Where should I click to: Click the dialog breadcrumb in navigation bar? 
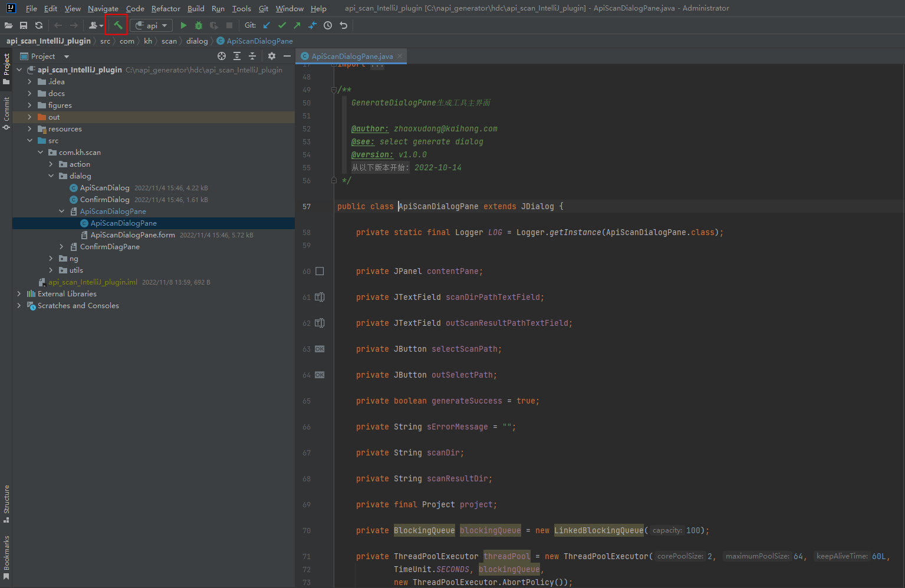tap(197, 41)
